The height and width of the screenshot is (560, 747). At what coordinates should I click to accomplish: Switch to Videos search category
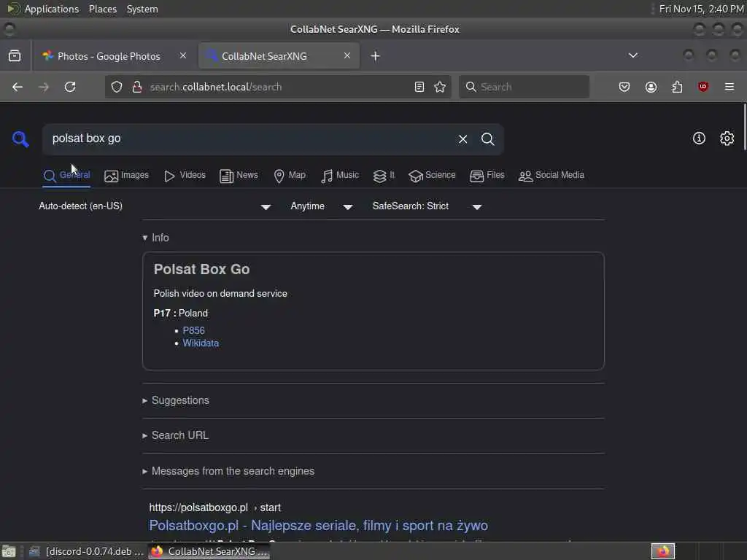click(x=185, y=175)
